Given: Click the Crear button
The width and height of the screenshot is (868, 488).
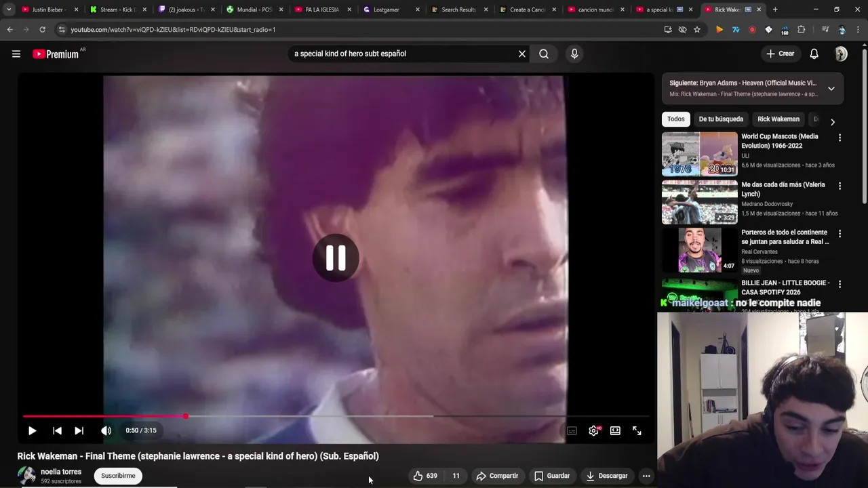Looking at the screenshot, I should [780, 54].
